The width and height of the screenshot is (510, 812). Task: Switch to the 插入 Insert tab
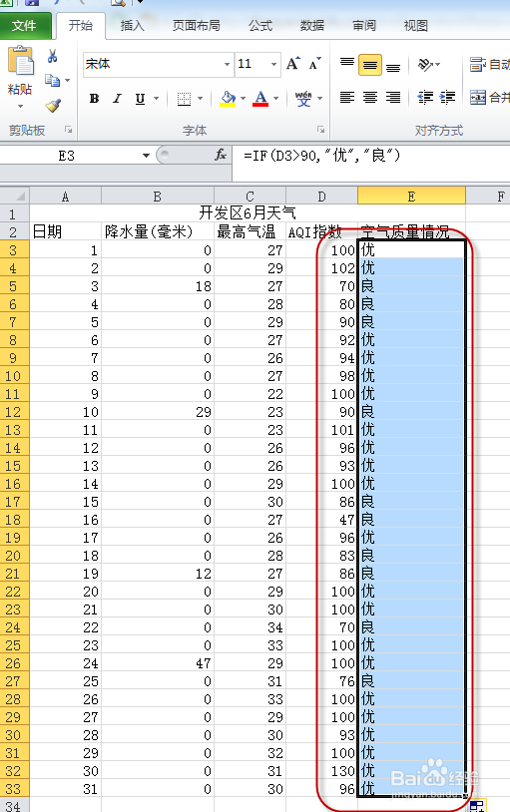coord(132,25)
